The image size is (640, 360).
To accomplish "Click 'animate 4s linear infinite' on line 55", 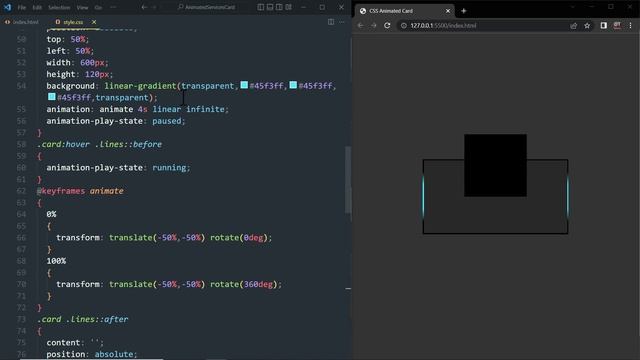I will tap(162, 109).
